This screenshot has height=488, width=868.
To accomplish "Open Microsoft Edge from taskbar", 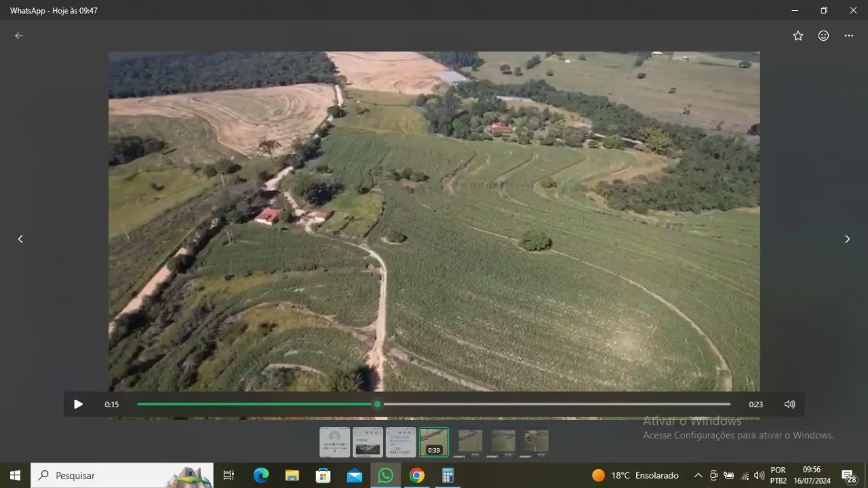I will pyautogui.click(x=261, y=476).
